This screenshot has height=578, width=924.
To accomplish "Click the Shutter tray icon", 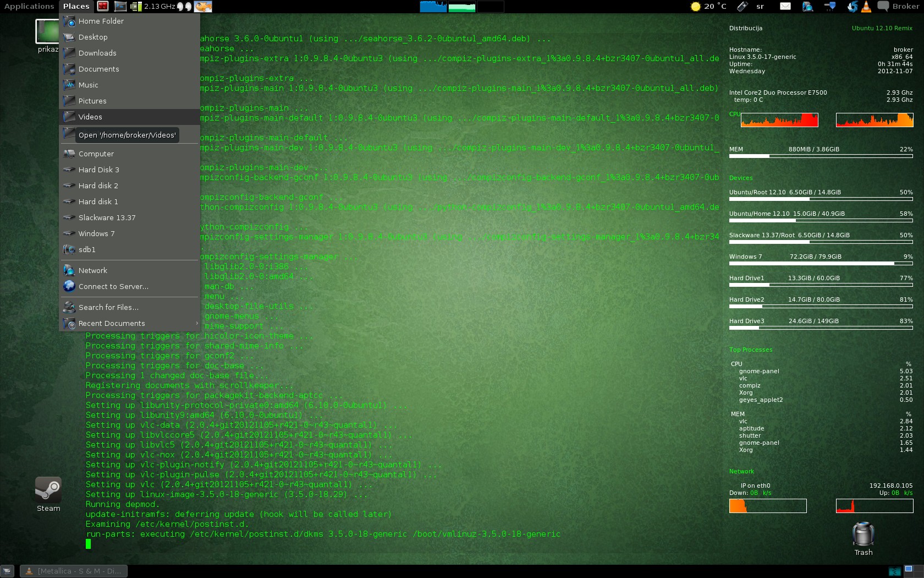I will (x=853, y=6).
